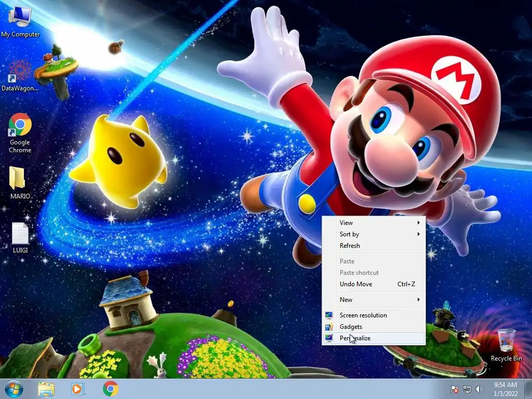The image size is (532, 399).
Task: Launch Chrome from the taskbar
Action: point(110,389)
